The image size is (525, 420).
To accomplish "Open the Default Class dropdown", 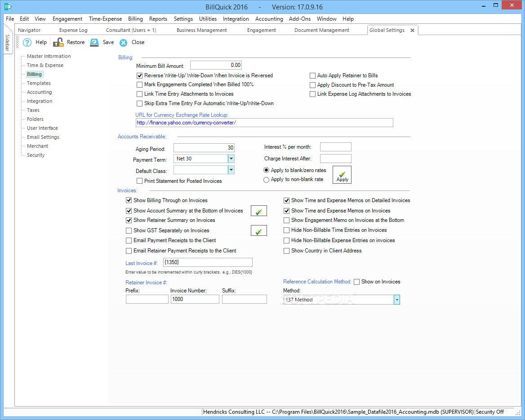I will (231, 170).
